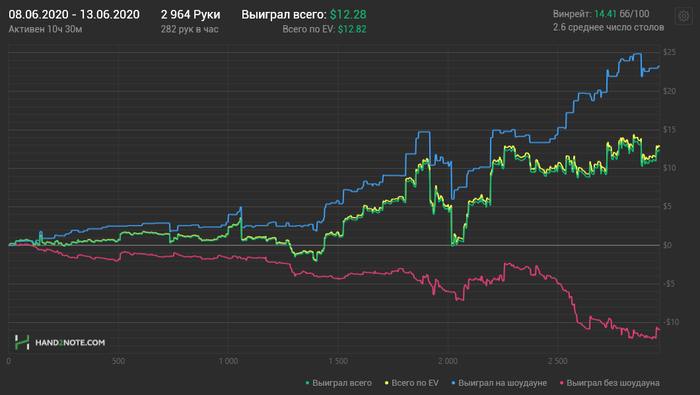Open the graph settings gear icon
700x395 pixels.
(x=683, y=17)
